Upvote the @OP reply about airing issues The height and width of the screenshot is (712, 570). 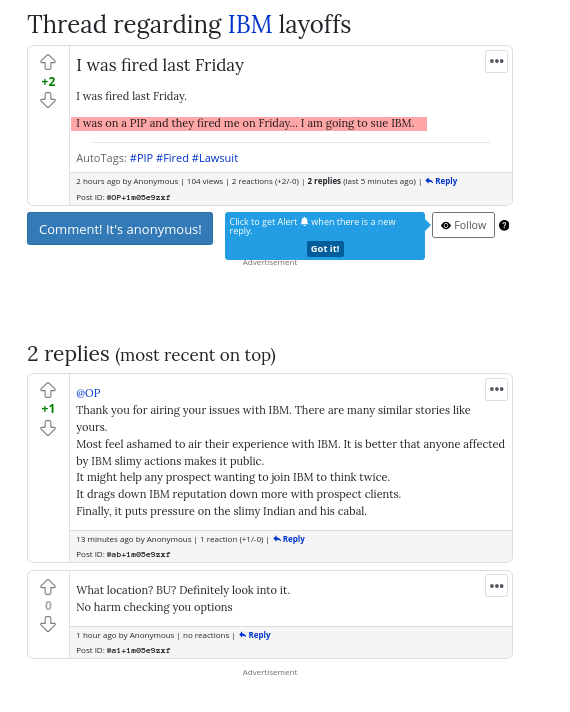point(48,390)
